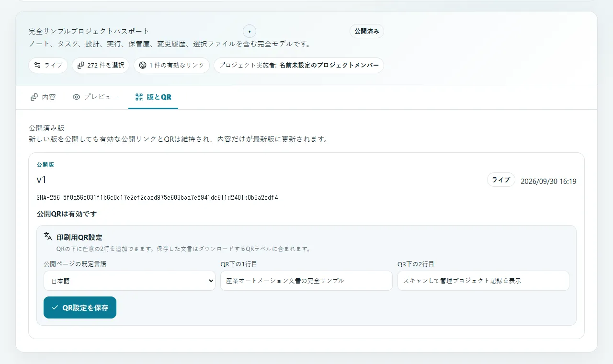Viewport: 613px width, 364px height.
Task: Click the 公開QRは有効です status text
Action: click(x=67, y=214)
